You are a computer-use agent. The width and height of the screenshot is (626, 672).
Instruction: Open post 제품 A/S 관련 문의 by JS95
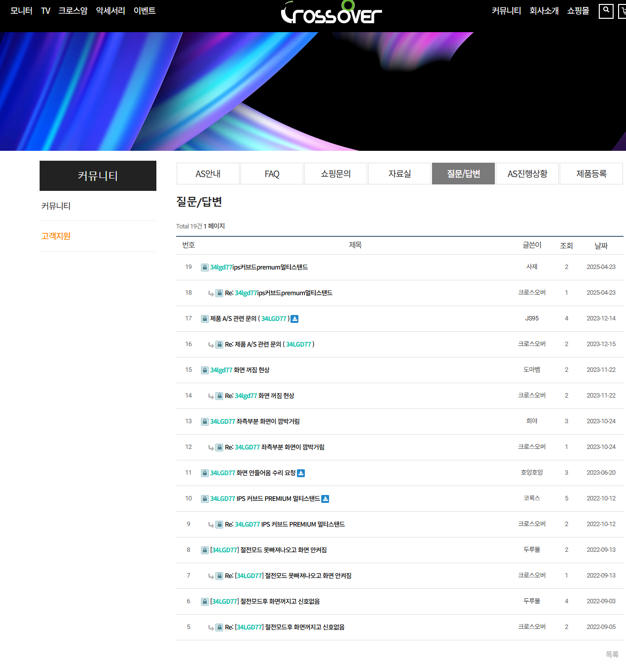(250, 318)
